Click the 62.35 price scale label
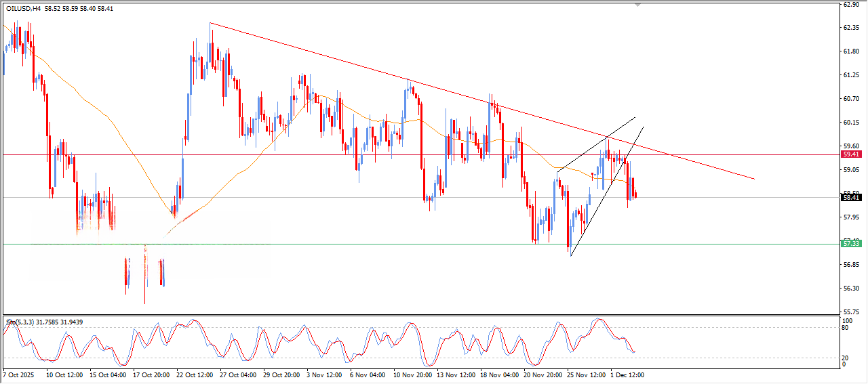 [x=851, y=28]
